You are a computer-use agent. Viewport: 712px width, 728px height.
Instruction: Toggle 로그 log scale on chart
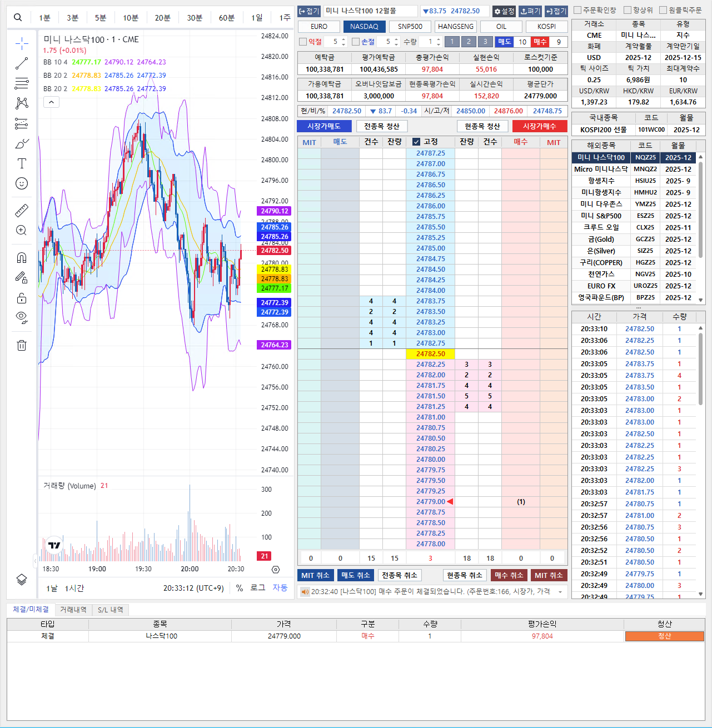click(x=258, y=587)
